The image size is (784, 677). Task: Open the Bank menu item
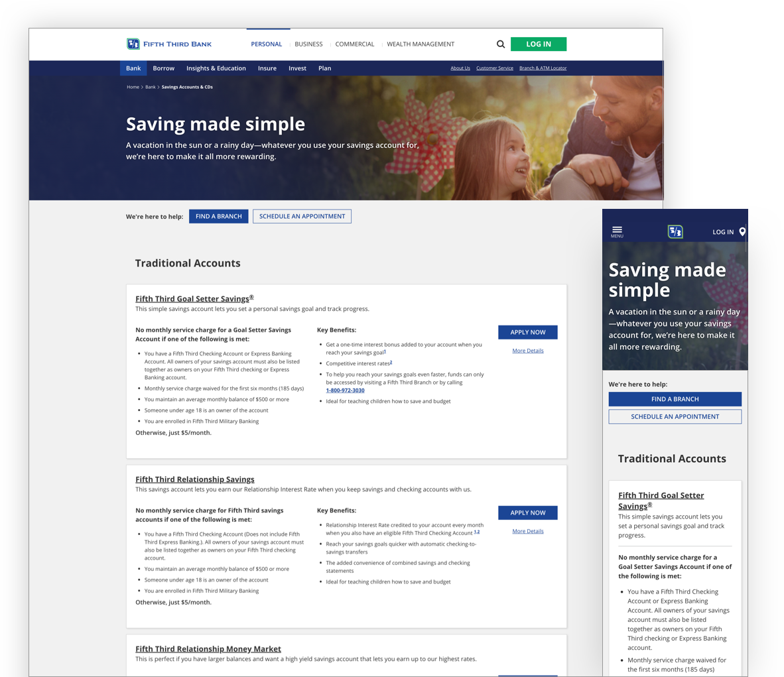click(x=133, y=68)
